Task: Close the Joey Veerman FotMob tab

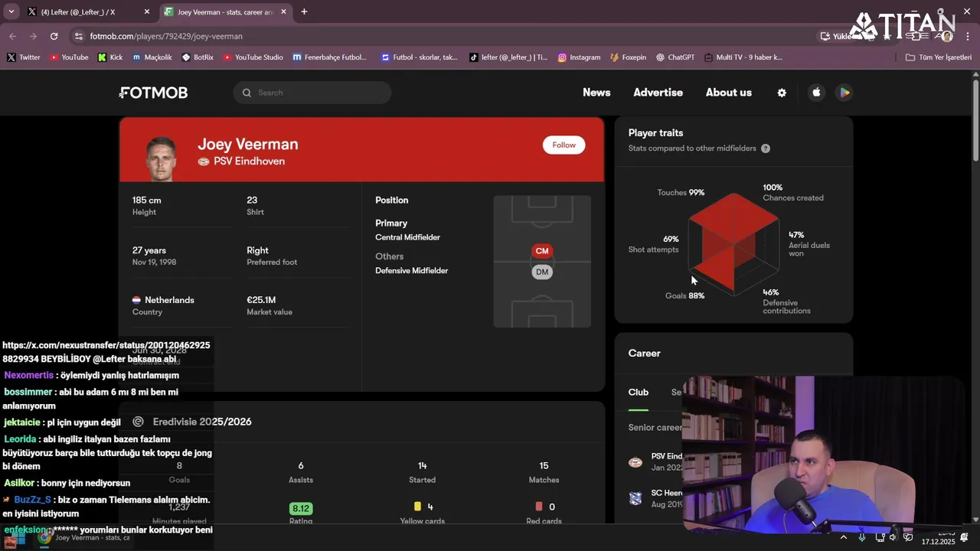Action: 283,11
